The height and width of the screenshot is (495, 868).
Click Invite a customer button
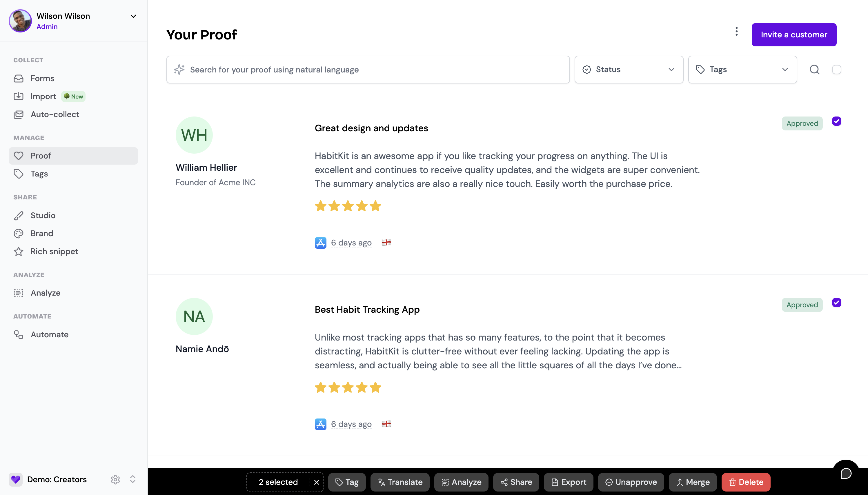click(793, 35)
